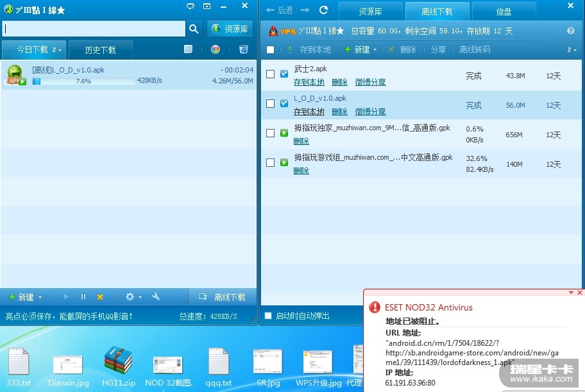Click 微博分享 link under 武士2.apk
Image resolution: width=585 pixels, height=392 pixels.
371,82
